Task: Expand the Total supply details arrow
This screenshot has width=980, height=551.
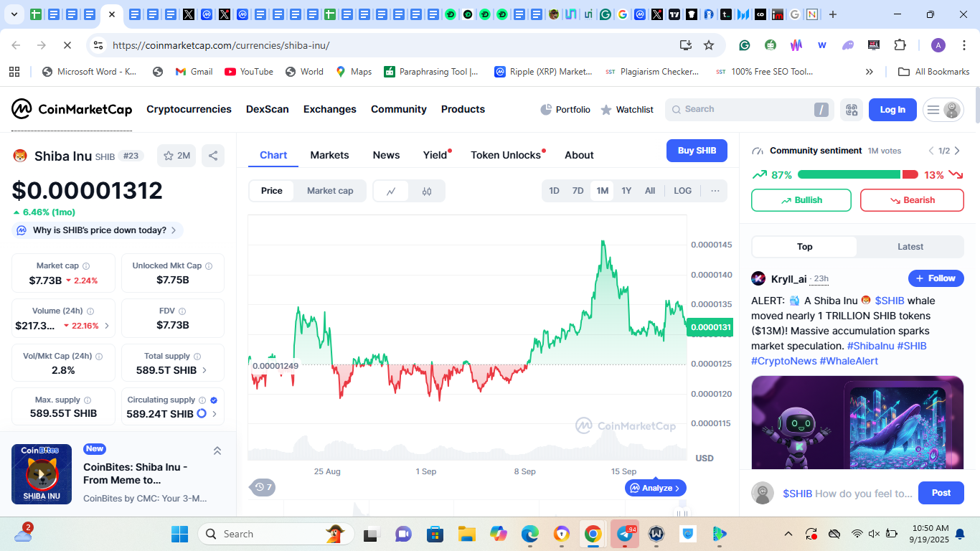Action: (x=204, y=370)
